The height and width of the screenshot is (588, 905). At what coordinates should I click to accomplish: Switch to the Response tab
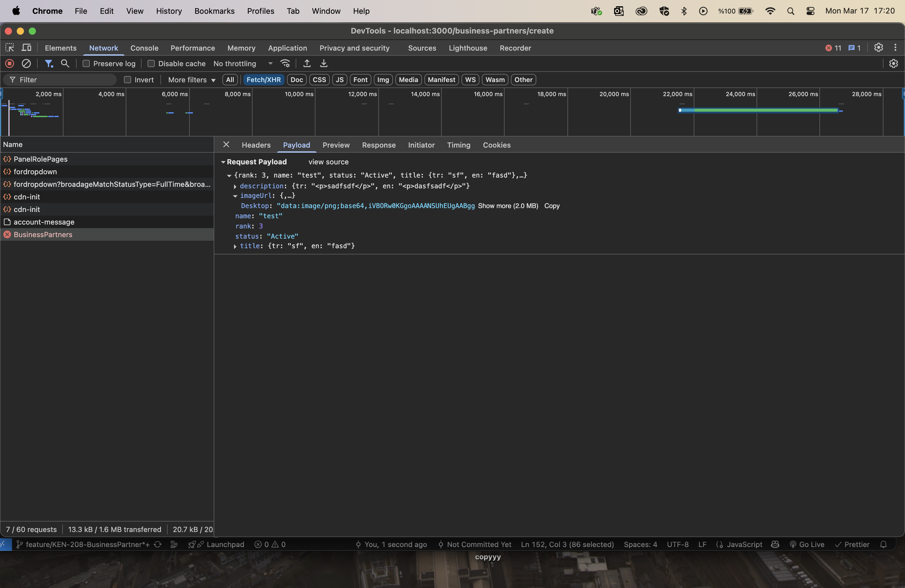point(378,145)
